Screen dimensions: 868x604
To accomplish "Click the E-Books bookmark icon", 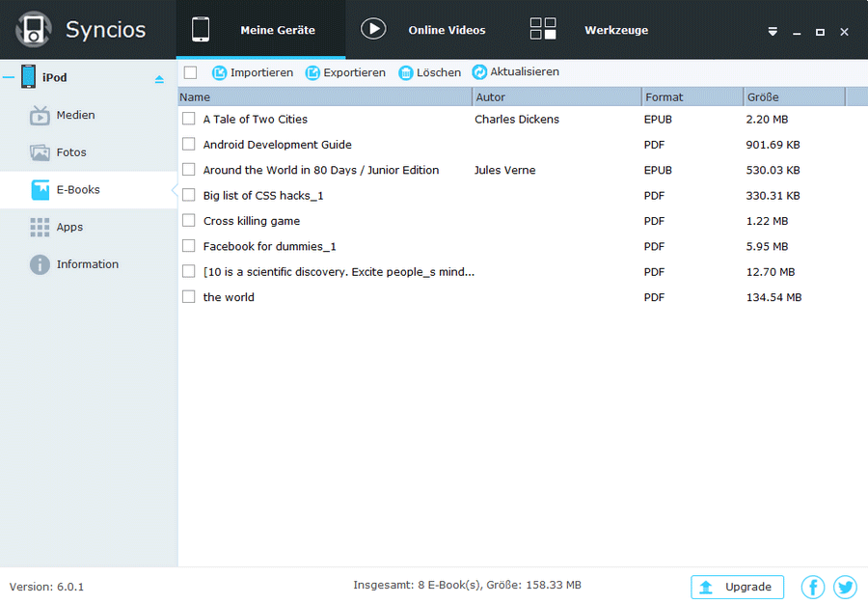I will pyautogui.click(x=40, y=190).
